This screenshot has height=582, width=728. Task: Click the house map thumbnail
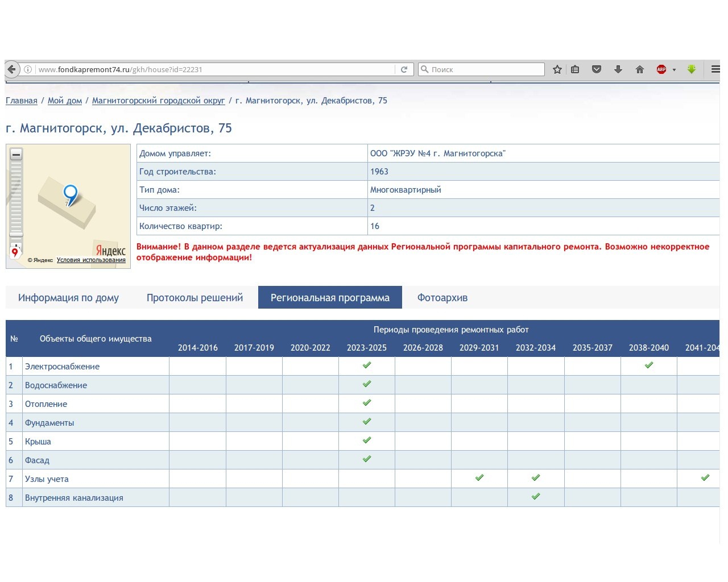click(x=68, y=206)
